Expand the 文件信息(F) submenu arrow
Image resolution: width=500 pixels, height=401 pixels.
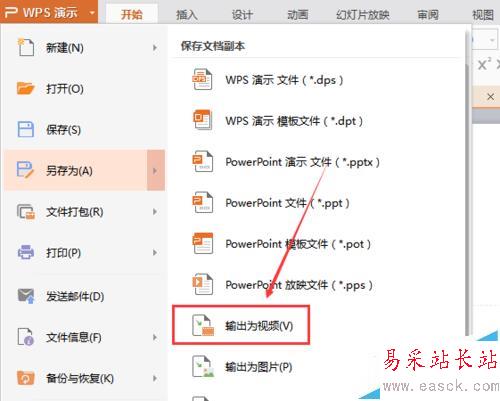point(155,337)
